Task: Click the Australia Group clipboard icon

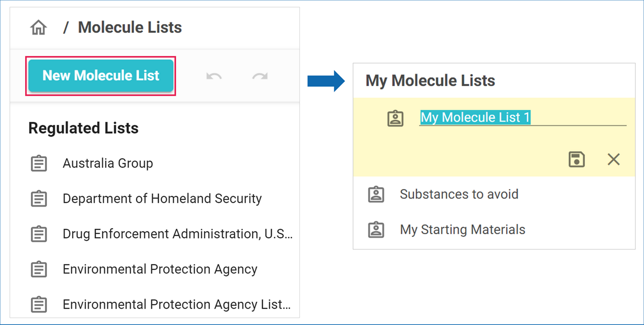Action: click(39, 163)
